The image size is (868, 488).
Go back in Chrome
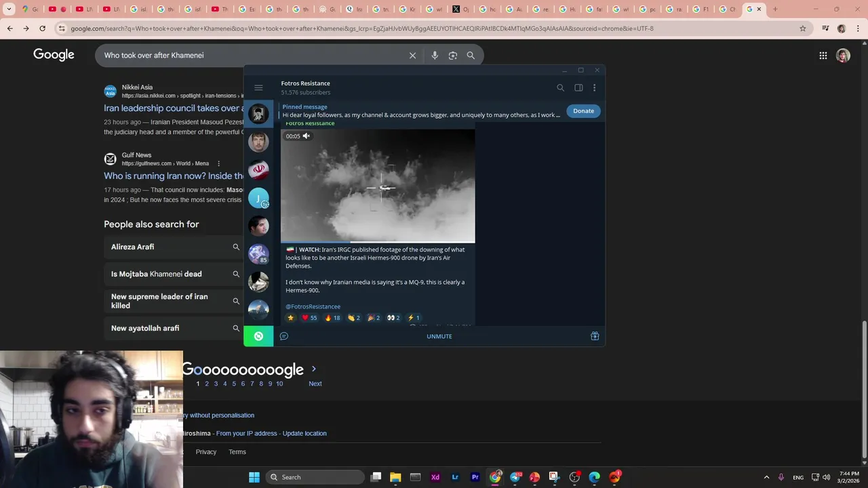click(9, 28)
